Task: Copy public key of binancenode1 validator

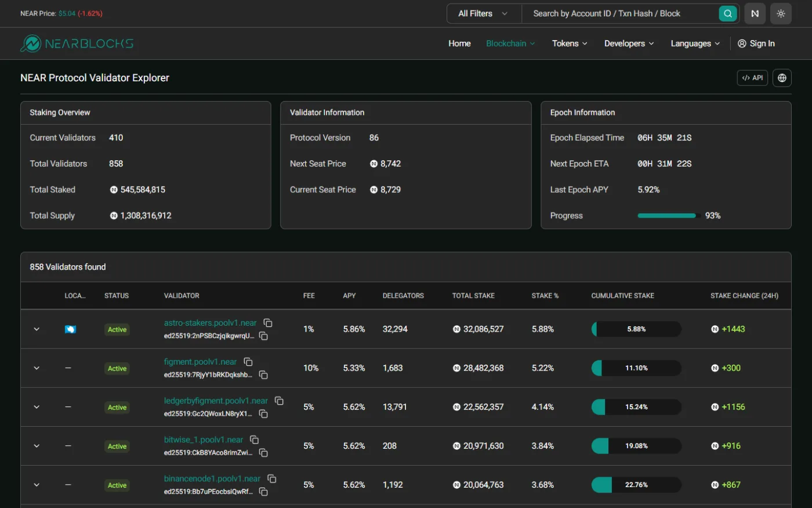Action: (263, 492)
